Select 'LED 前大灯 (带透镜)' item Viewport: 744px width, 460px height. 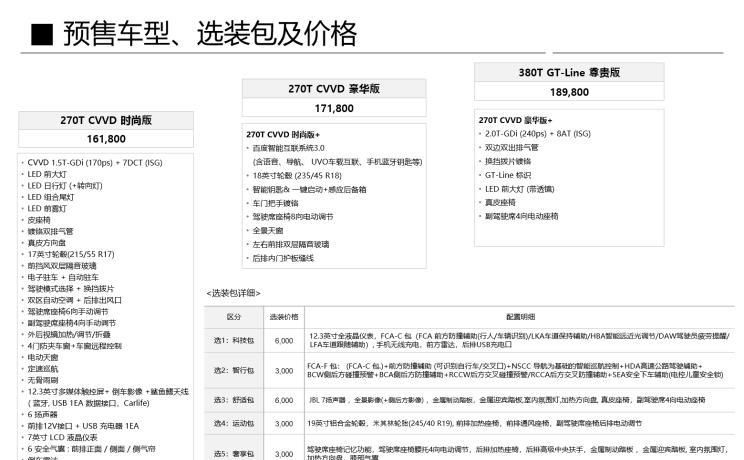520,189
